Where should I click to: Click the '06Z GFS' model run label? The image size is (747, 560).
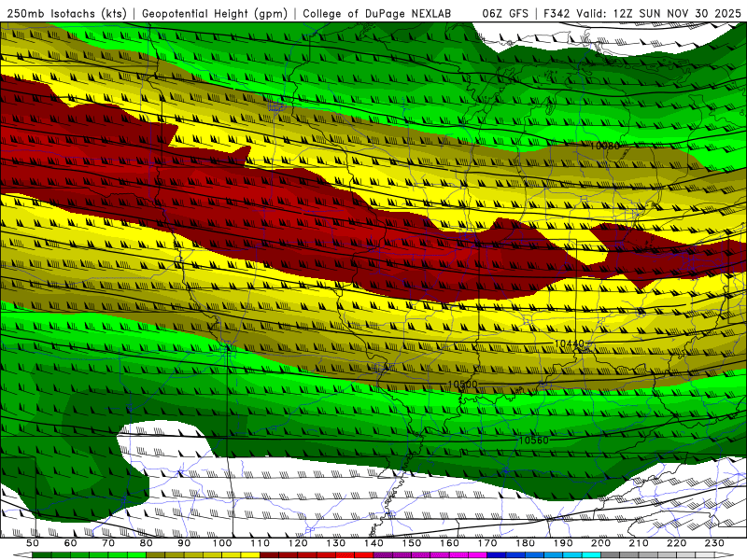click(x=505, y=14)
